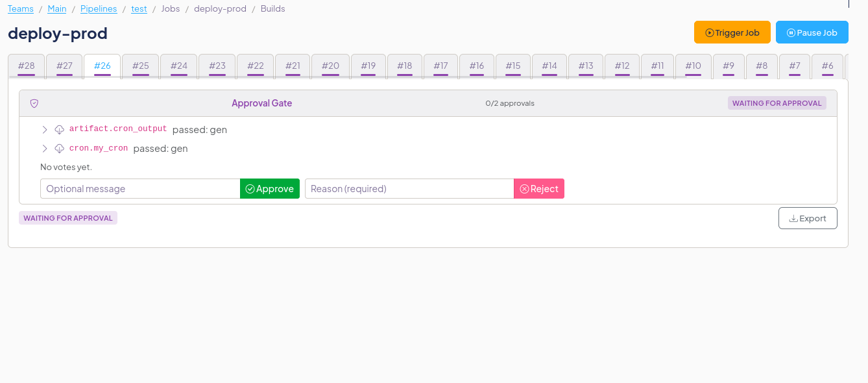This screenshot has width=868, height=383.
Task: Open the Teams breadcrumb link
Action: tap(21, 9)
